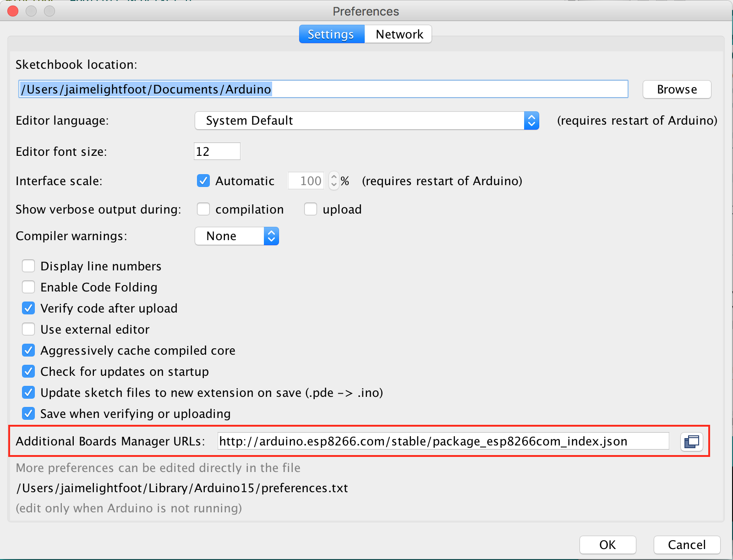
Task: Open the Editor language dropdown
Action: (x=367, y=121)
